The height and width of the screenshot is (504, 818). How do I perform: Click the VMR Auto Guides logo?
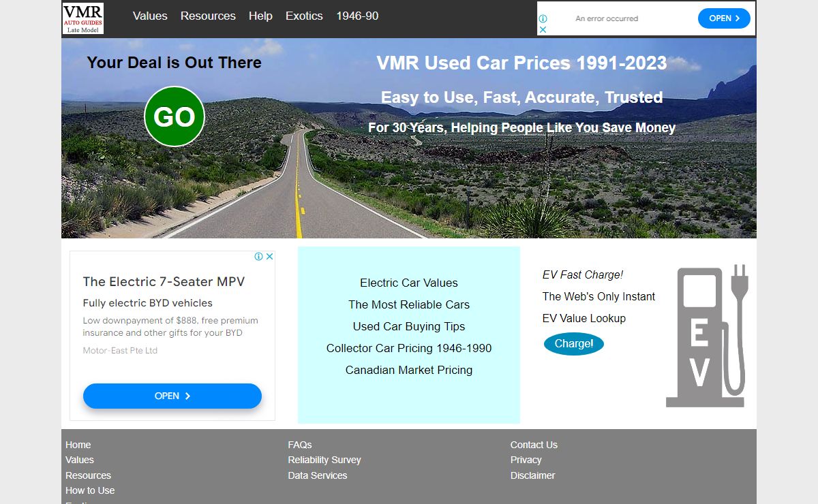point(83,18)
